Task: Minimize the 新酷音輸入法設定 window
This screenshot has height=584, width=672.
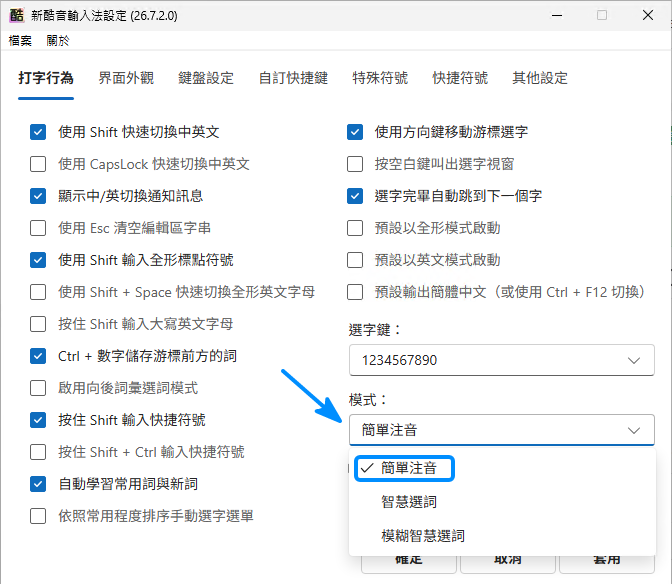Action: (x=557, y=15)
